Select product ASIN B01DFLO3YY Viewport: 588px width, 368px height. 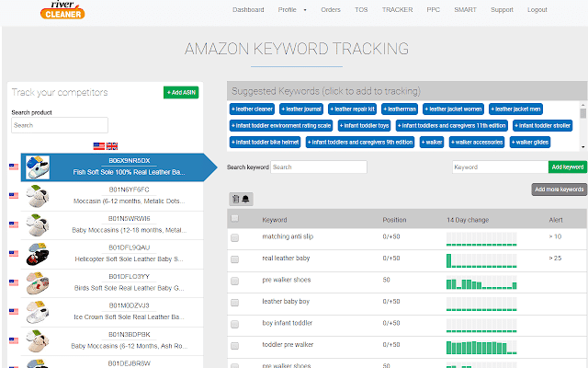(129, 276)
